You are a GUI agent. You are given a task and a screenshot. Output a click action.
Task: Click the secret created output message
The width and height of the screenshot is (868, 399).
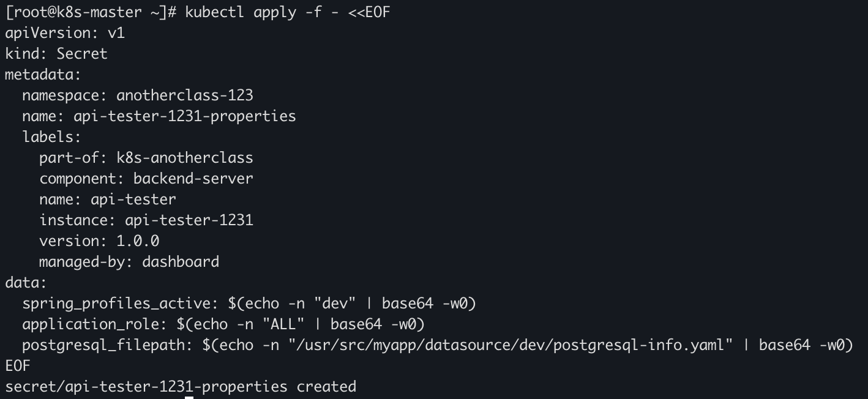[181, 387]
